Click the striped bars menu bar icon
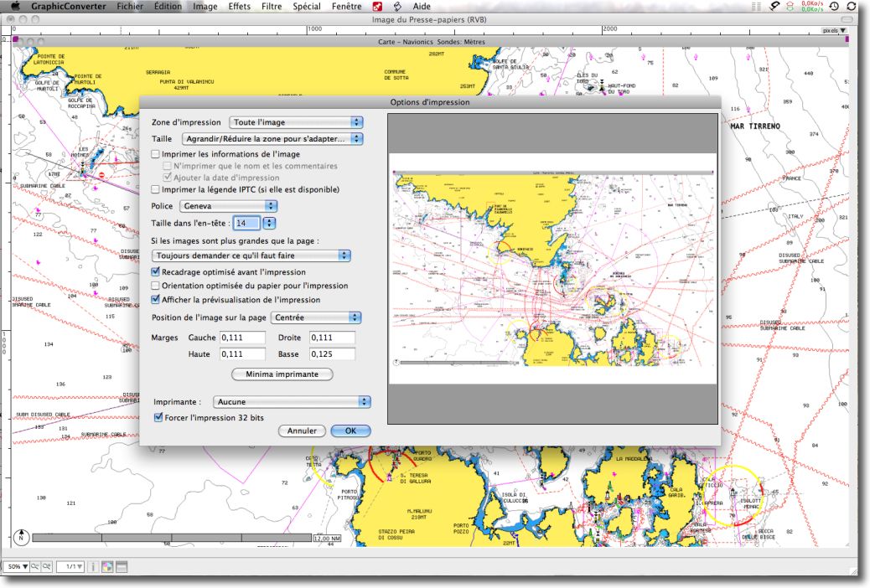Viewport: 870px width, 588px height. point(756,6)
